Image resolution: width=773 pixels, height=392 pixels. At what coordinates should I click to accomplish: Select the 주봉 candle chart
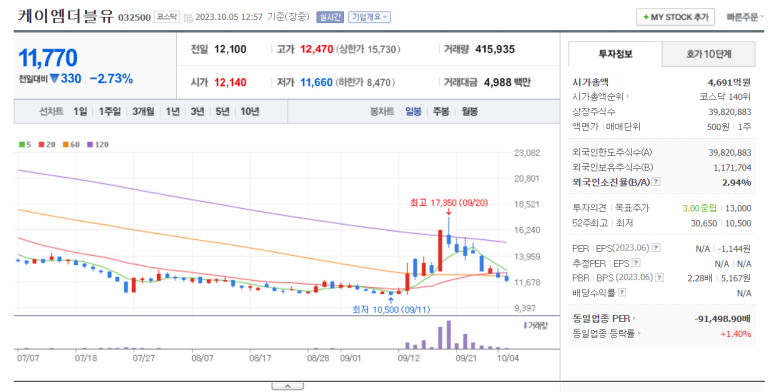click(441, 112)
